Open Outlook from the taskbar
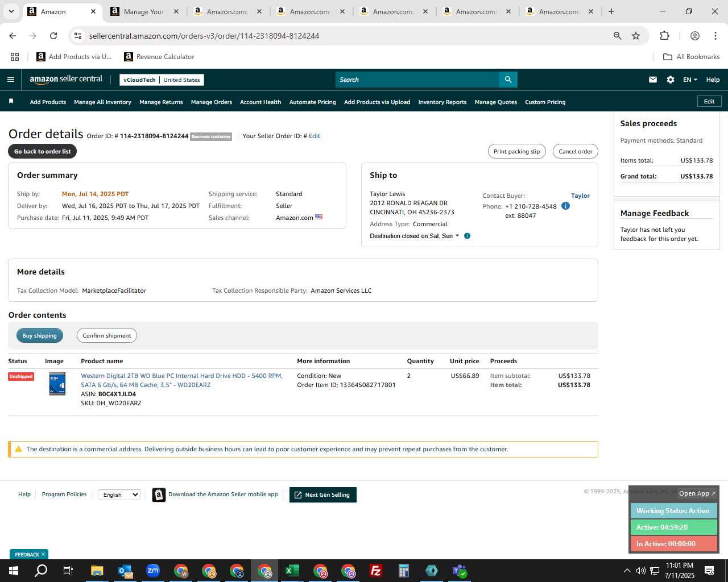Screen dimensions: 728x582 [125, 571]
